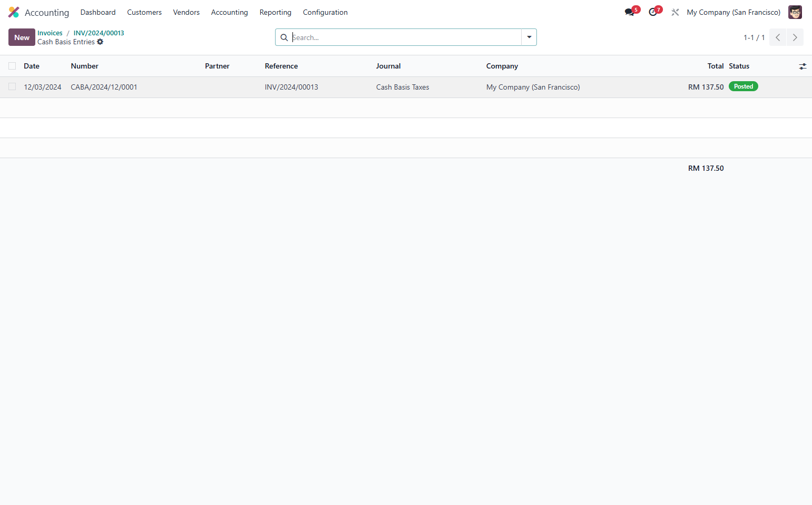
Task: Focus the Search input field
Action: [406, 37]
